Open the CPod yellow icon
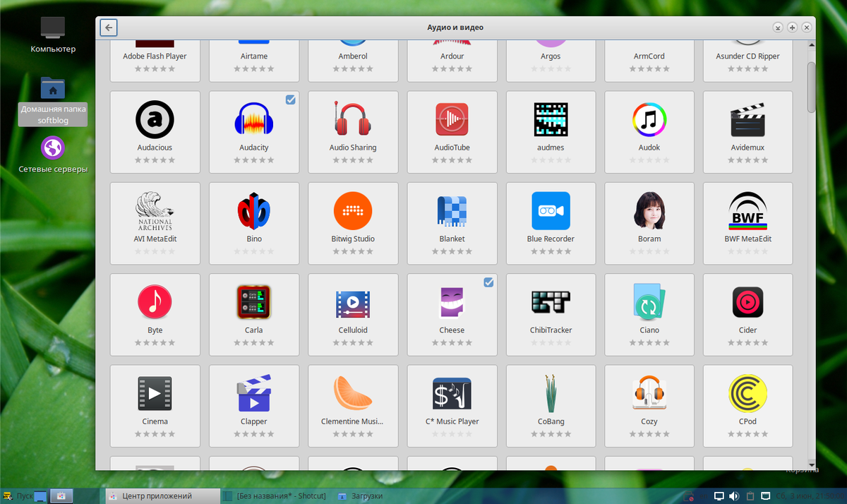Screen dimensions: 847x504 click(x=748, y=394)
